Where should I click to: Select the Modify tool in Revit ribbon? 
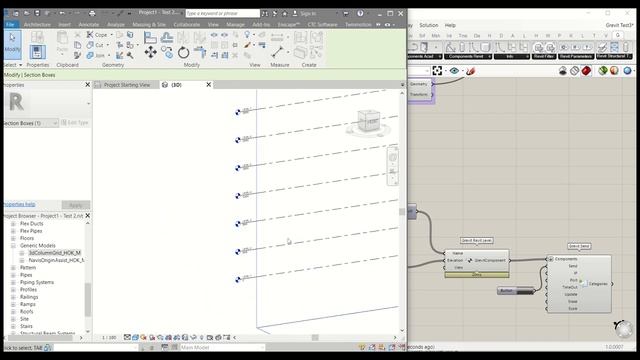coord(12,44)
